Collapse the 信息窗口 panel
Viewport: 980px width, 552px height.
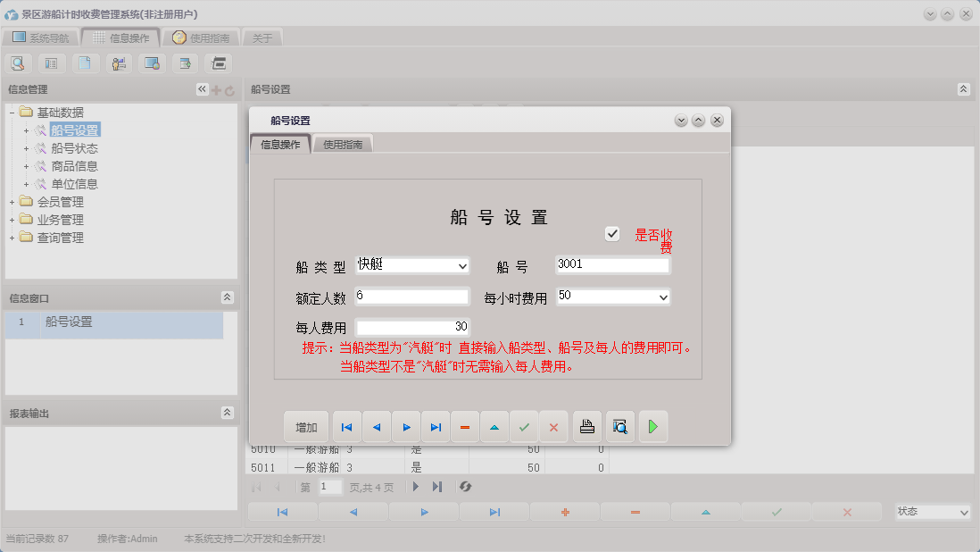coord(228,297)
